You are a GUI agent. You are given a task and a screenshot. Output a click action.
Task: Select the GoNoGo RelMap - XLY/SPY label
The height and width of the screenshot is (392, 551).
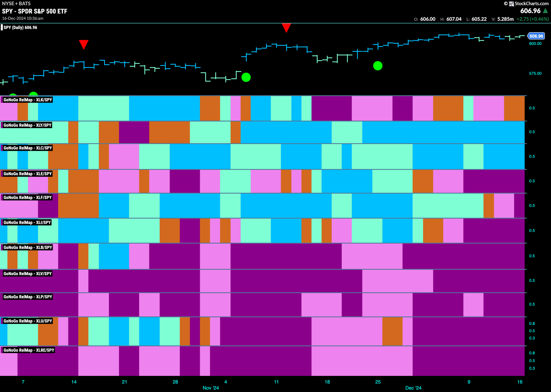tap(27, 125)
